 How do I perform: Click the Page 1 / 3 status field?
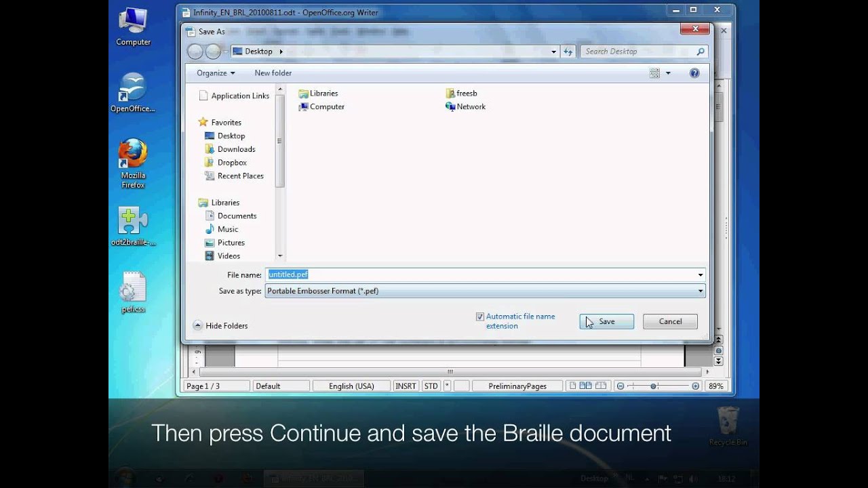[x=217, y=386]
